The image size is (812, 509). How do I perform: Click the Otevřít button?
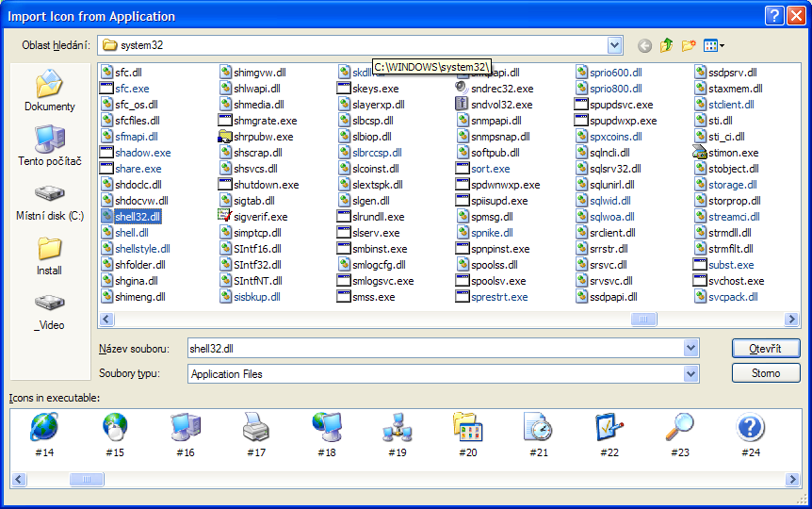pos(766,349)
